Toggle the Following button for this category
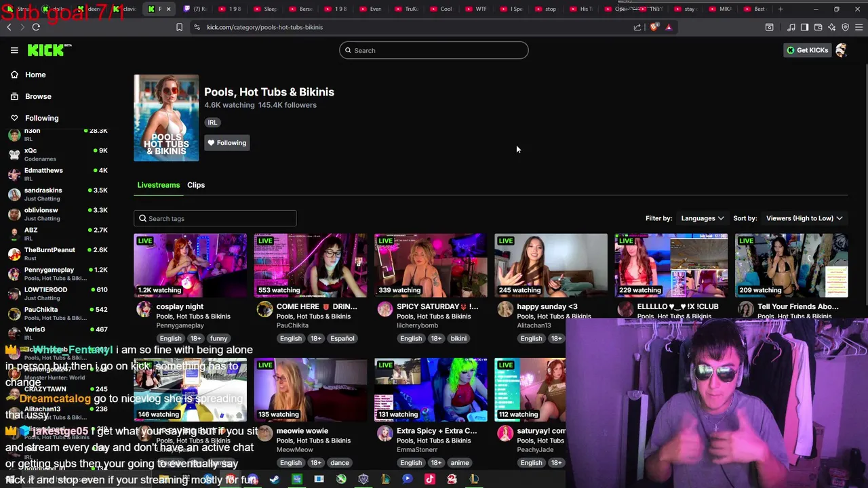This screenshot has height=488, width=868. pos(227,143)
